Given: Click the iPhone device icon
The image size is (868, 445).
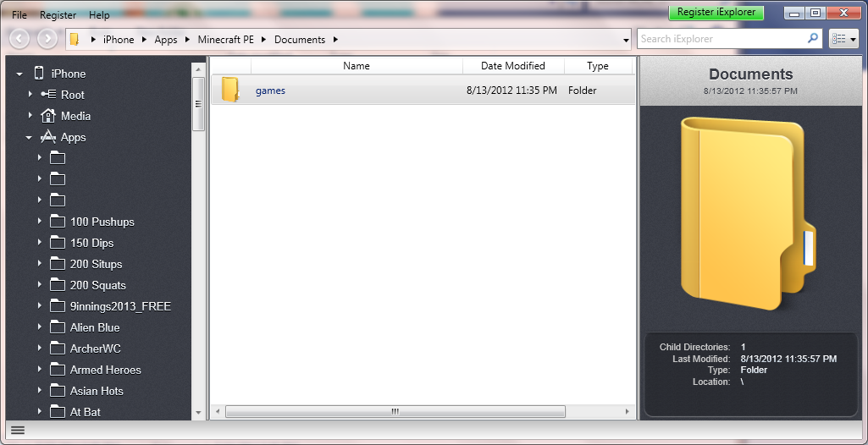Looking at the screenshot, I should 39,74.
